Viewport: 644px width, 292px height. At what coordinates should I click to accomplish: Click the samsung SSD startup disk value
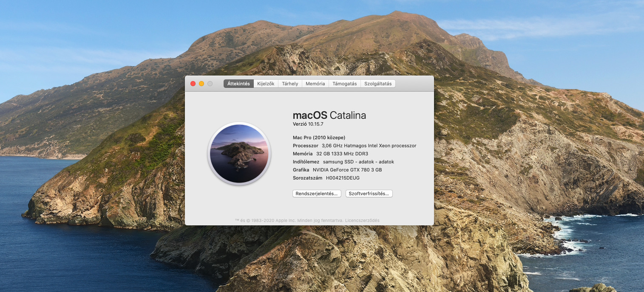click(358, 162)
